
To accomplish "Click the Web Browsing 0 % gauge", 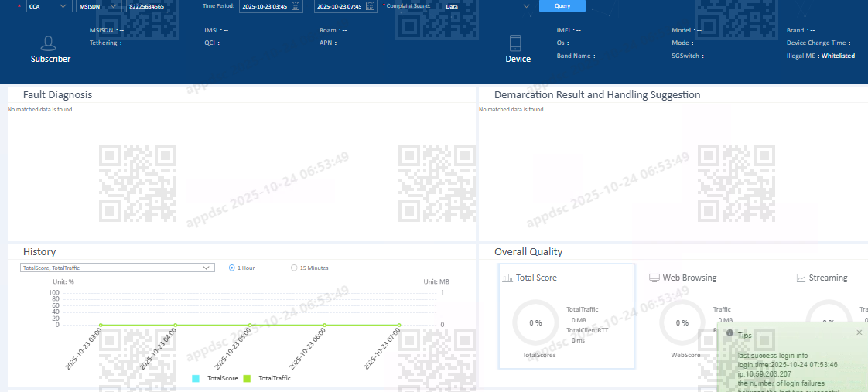I will click(x=682, y=323).
